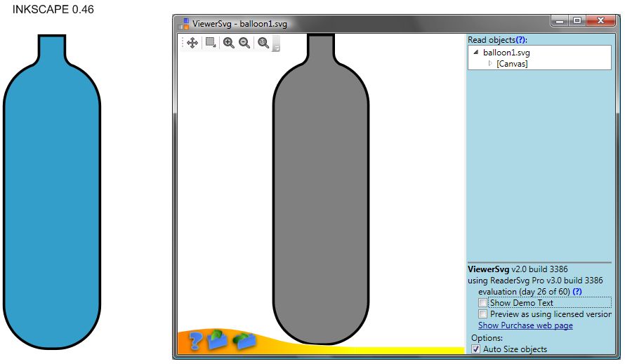Minimize the ViewerSvg window
625x364 pixels.
click(x=560, y=21)
